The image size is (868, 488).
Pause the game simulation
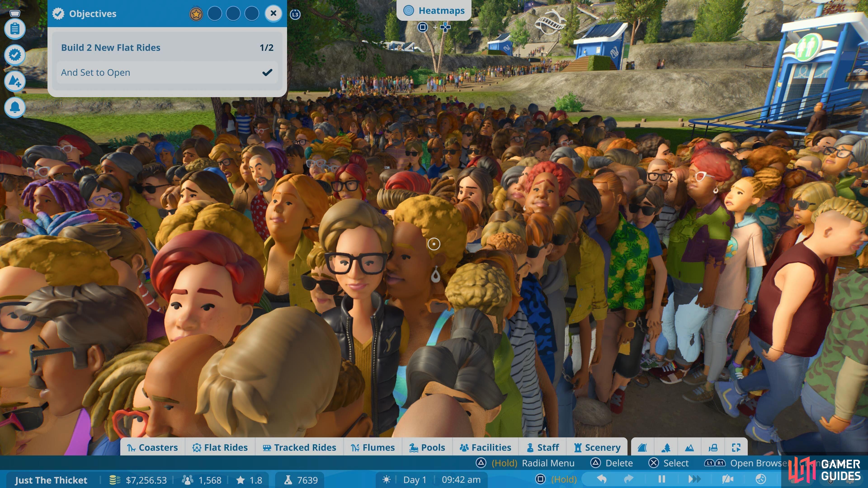click(661, 479)
